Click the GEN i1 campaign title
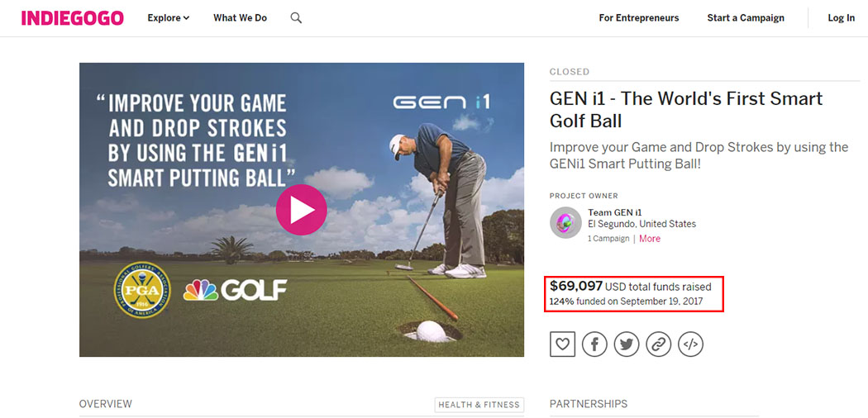This screenshot has width=868, height=418. pos(686,110)
